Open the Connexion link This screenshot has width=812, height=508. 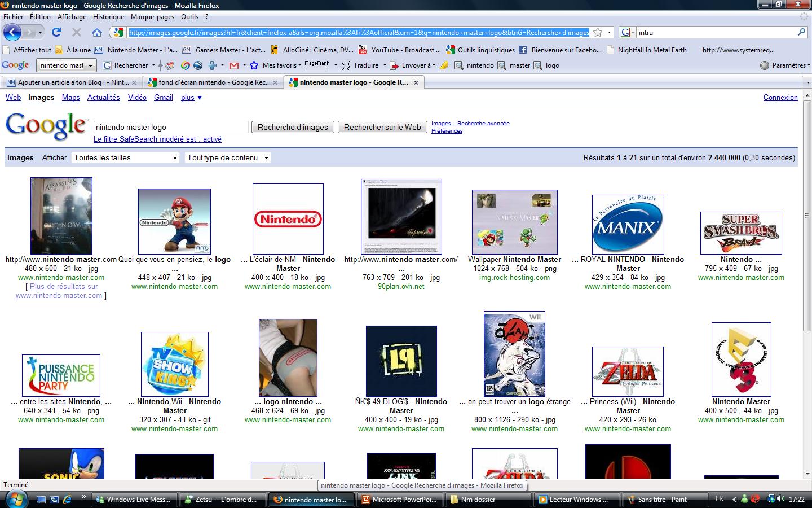pos(780,97)
